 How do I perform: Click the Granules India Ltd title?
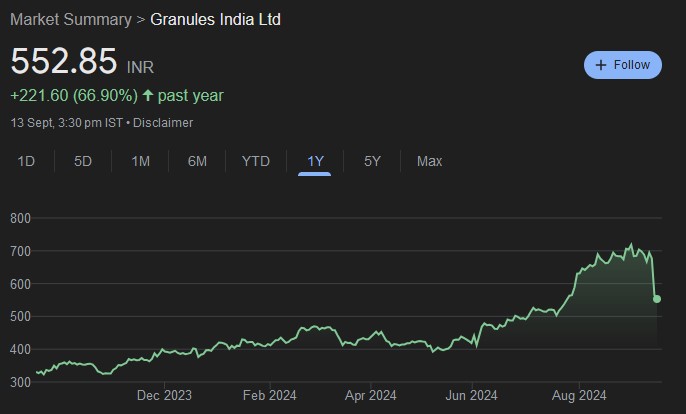click(x=215, y=19)
